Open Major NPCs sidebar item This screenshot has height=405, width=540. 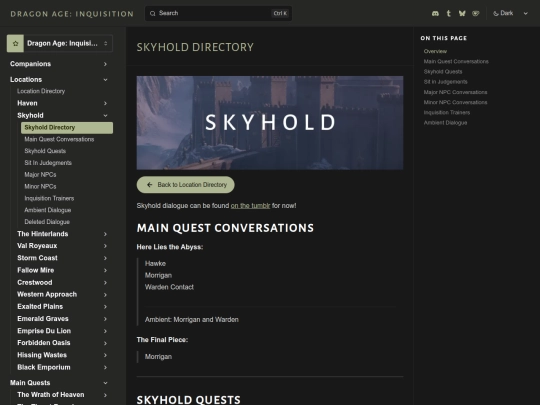pos(40,175)
